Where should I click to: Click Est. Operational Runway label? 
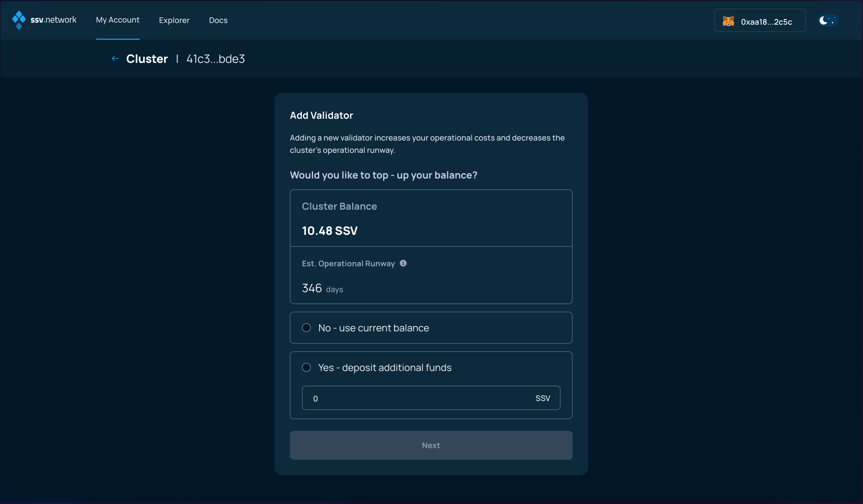tap(348, 264)
